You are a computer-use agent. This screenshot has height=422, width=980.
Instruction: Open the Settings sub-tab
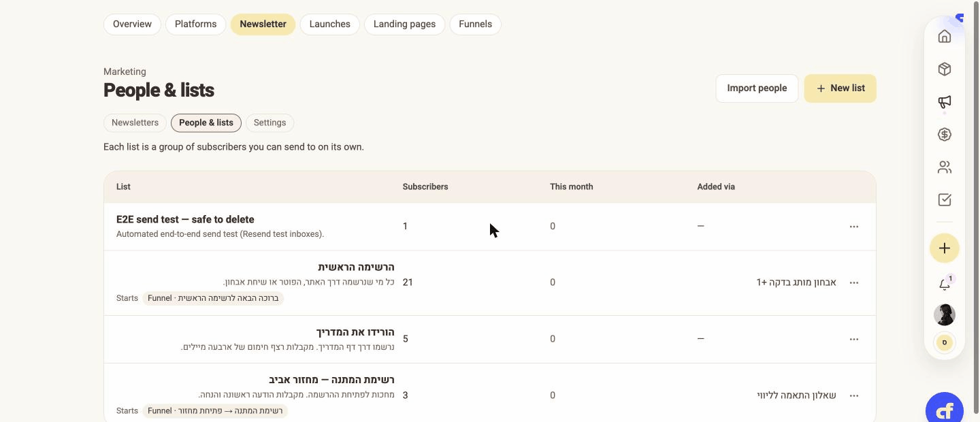[x=269, y=123]
